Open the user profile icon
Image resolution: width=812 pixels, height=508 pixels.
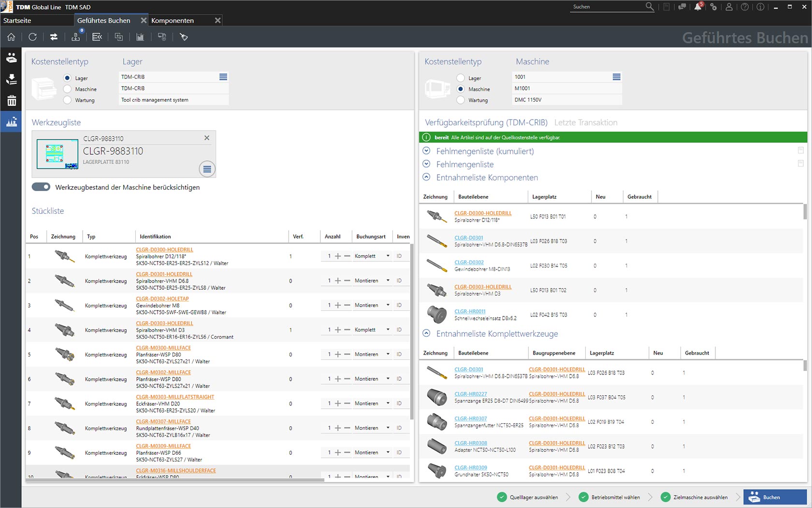729,7
